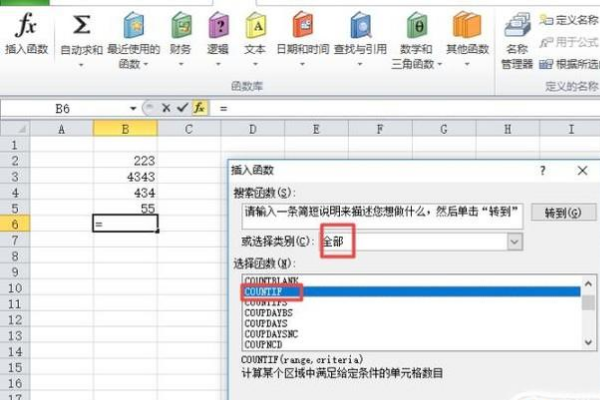
Task: Click the Go (转到) button in dialog
Action: pyautogui.click(x=563, y=212)
